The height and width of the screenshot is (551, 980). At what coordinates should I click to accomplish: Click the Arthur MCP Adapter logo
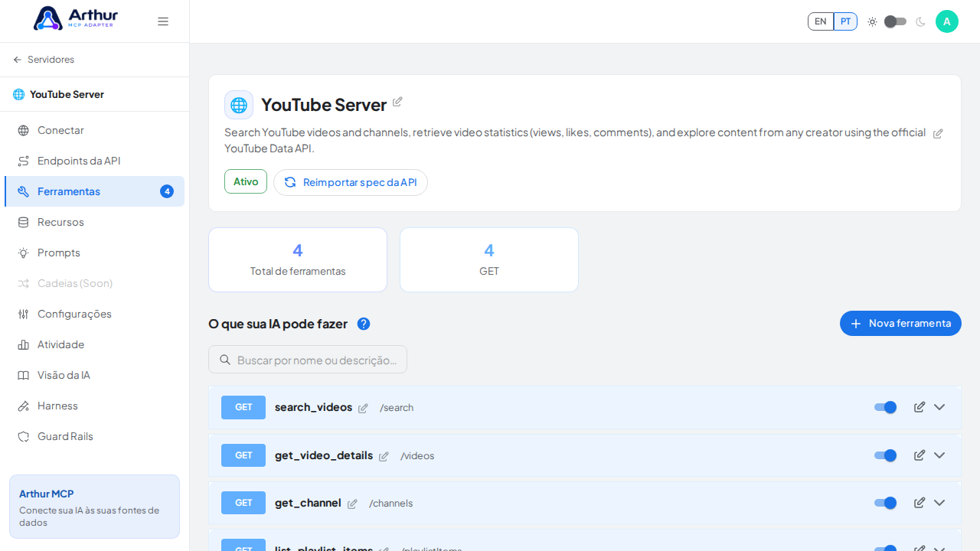click(x=75, y=18)
